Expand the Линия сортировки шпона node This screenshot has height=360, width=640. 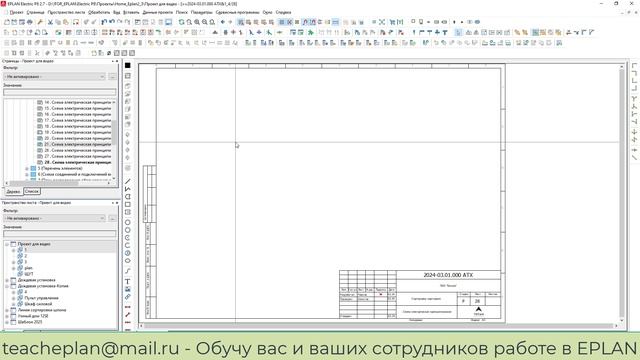tap(7, 310)
